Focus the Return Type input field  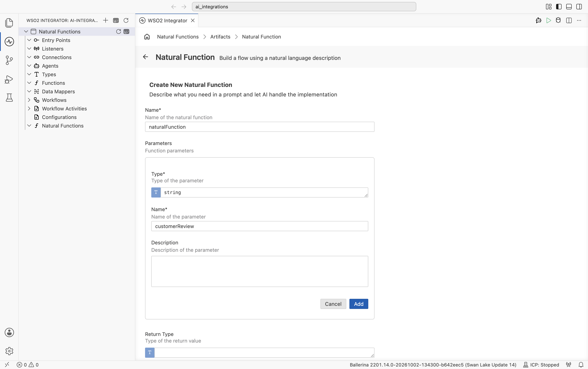(x=264, y=352)
